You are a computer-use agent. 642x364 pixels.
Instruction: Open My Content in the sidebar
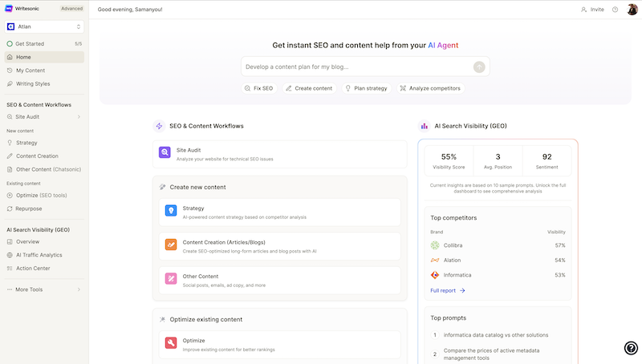(30, 71)
